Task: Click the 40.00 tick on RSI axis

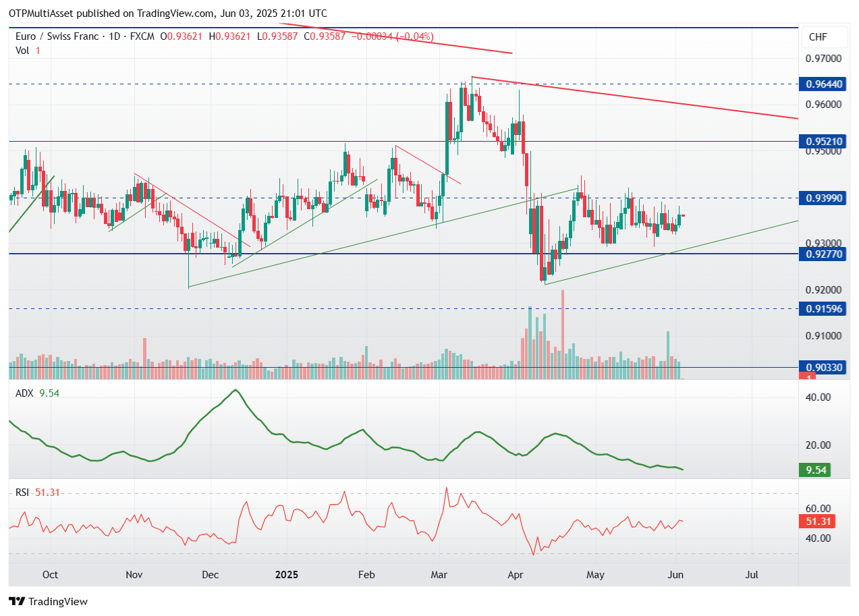Action: click(818, 538)
